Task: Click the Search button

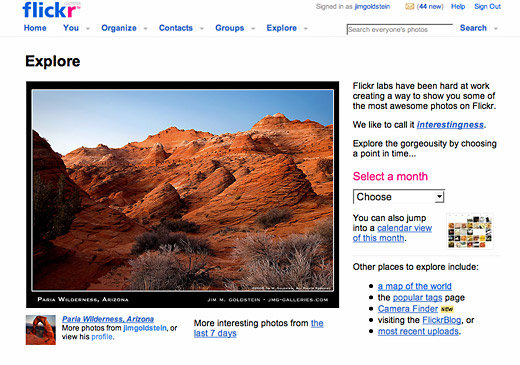Action: tap(473, 28)
